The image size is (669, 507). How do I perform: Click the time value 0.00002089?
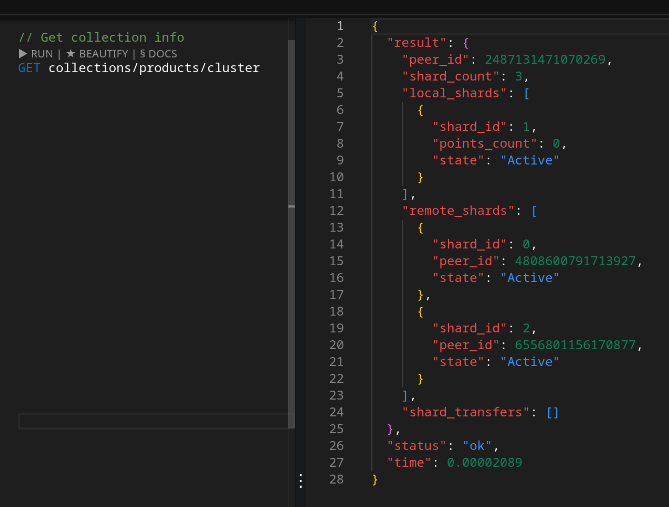(x=484, y=462)
